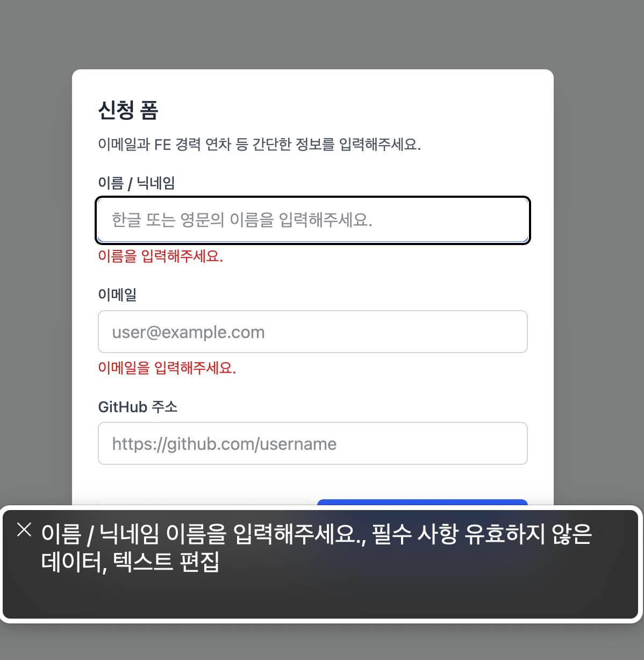Click the 이메일 field label

tap(117, 295)
